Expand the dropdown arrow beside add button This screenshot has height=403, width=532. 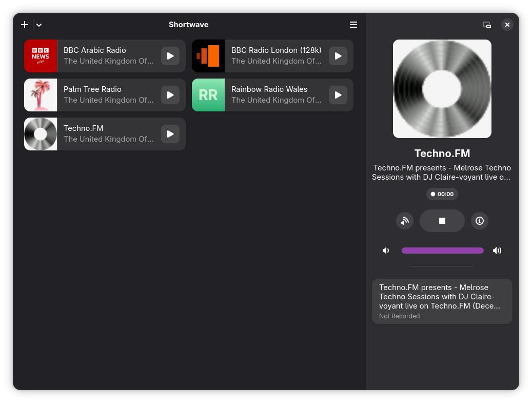click(39, 25)
